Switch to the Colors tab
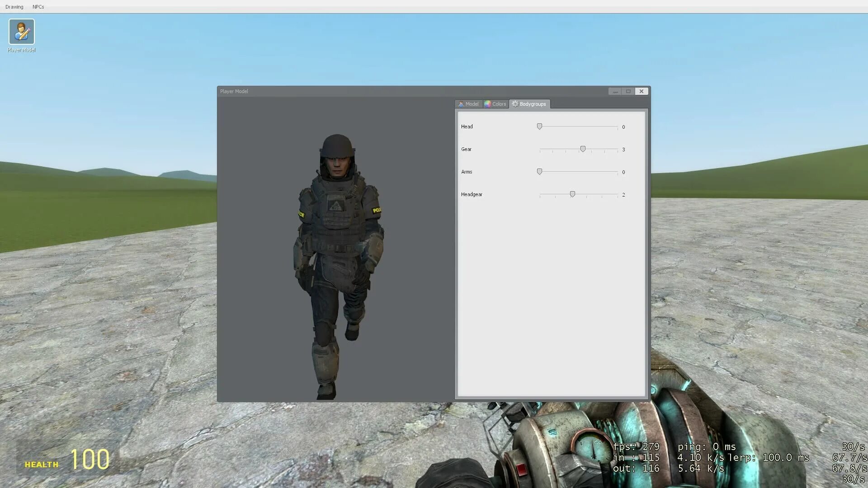 click(x=495, y=104)
